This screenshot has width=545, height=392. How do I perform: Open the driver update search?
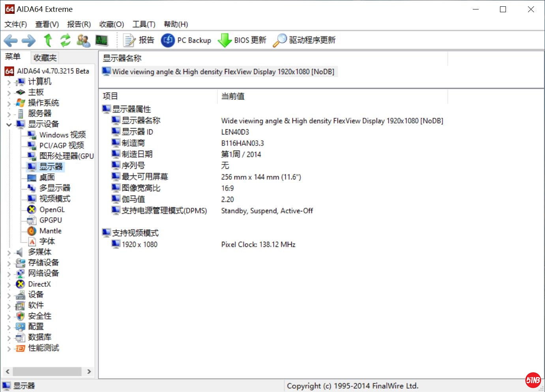click(304, 40)
